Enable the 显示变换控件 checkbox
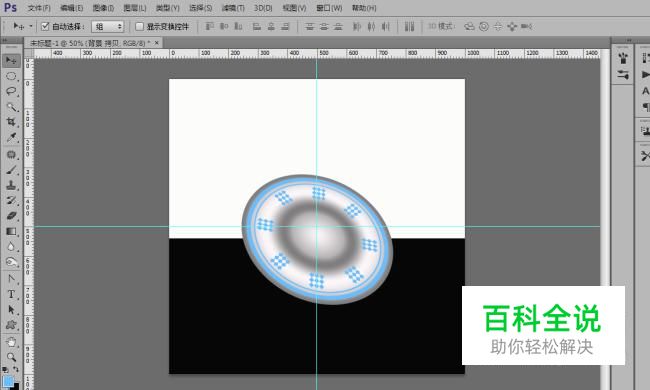Screen dimensions: 650x390 pos(139,27)
